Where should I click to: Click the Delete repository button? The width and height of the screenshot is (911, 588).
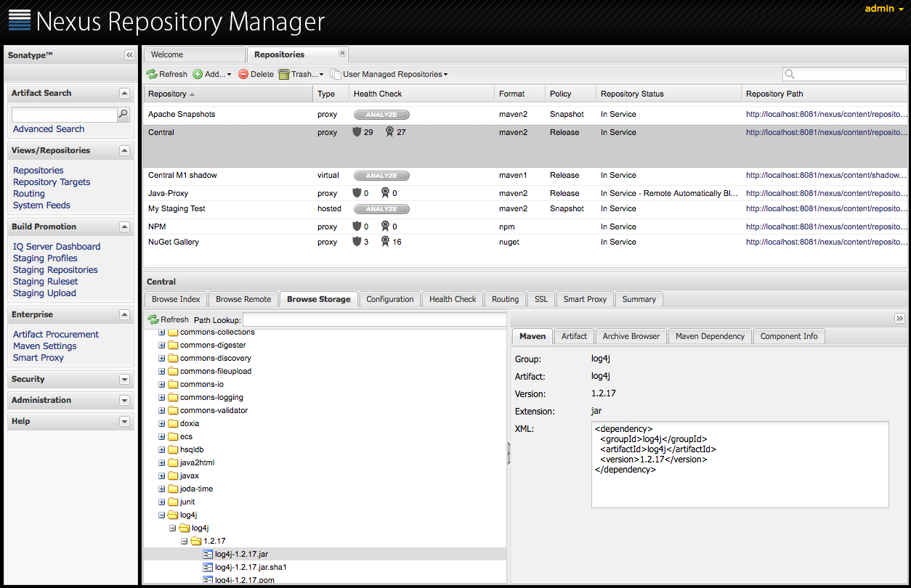click(256, 74)
